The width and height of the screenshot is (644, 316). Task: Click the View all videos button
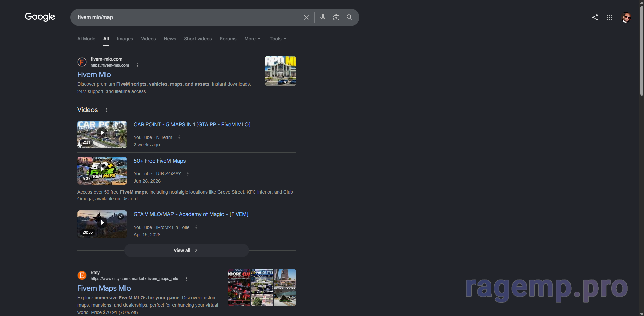(x=186, y=250)
